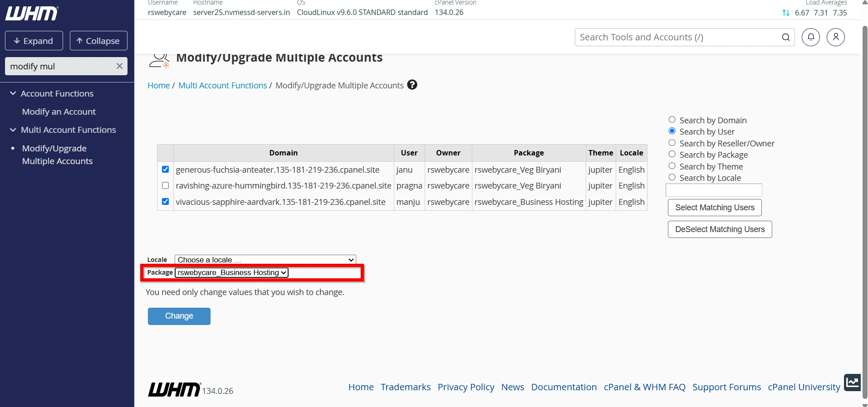Focus the matching users search text box
Screen dimensions: 868x407
coord(714,190)
